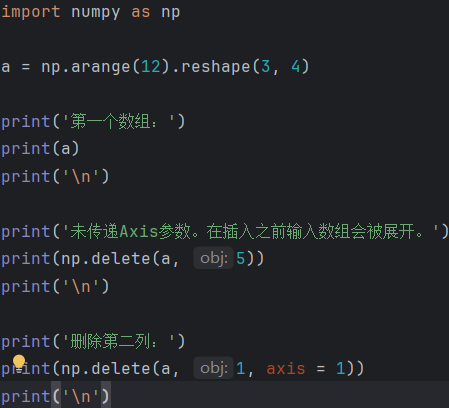Click 'np.arange' in the assignment line
This screenshot has width=449, height=408.
pos(85,67)
